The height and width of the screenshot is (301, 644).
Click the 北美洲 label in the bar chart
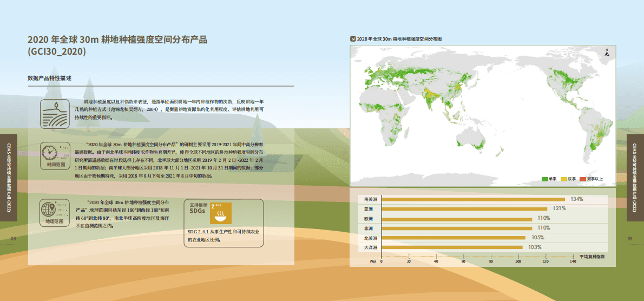pyautogui.click(x=371, y=238)
